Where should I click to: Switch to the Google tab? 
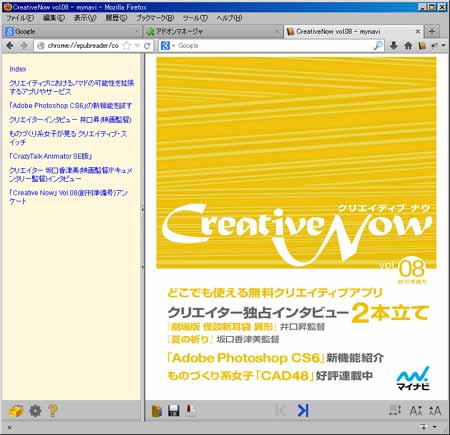click(72, 31)
